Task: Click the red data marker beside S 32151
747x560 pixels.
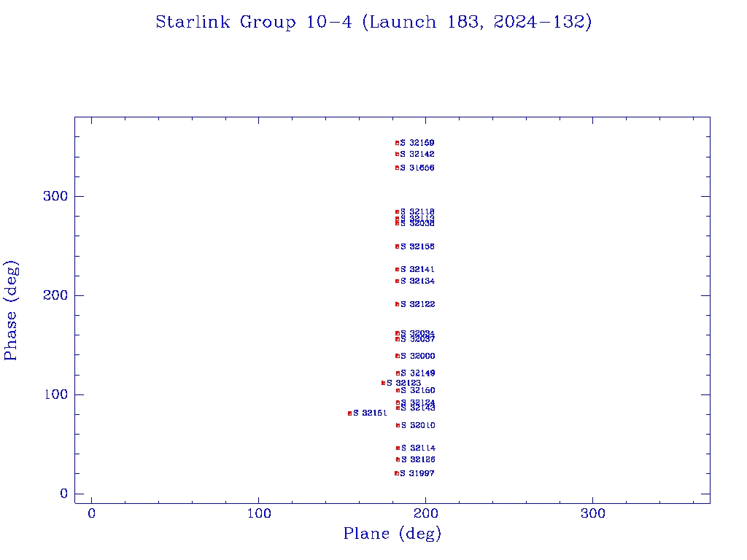Action: click(349, 413)
